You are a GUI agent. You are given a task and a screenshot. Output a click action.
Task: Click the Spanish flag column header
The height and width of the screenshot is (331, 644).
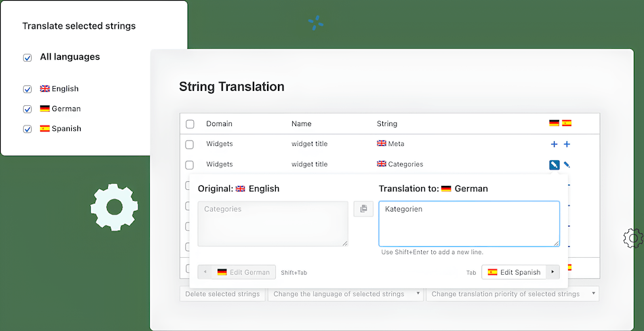[567, 123]
